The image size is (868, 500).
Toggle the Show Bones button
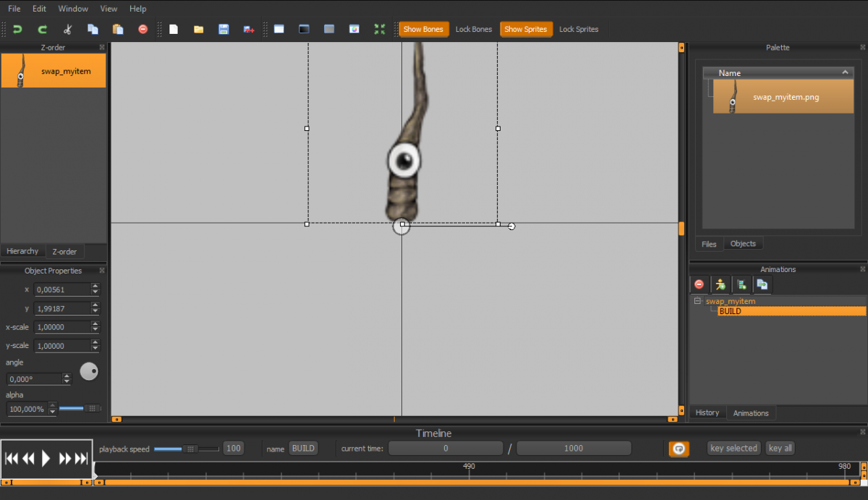[x=423, y=29]
